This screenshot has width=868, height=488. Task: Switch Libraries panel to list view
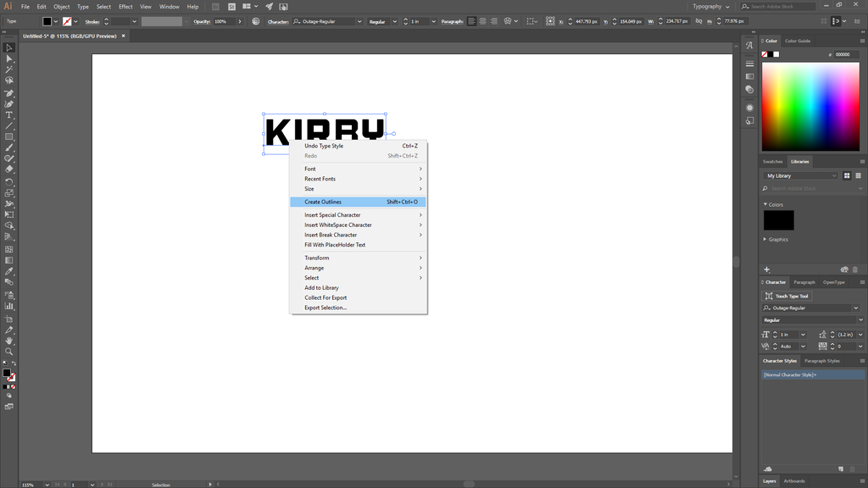(859, 175)
